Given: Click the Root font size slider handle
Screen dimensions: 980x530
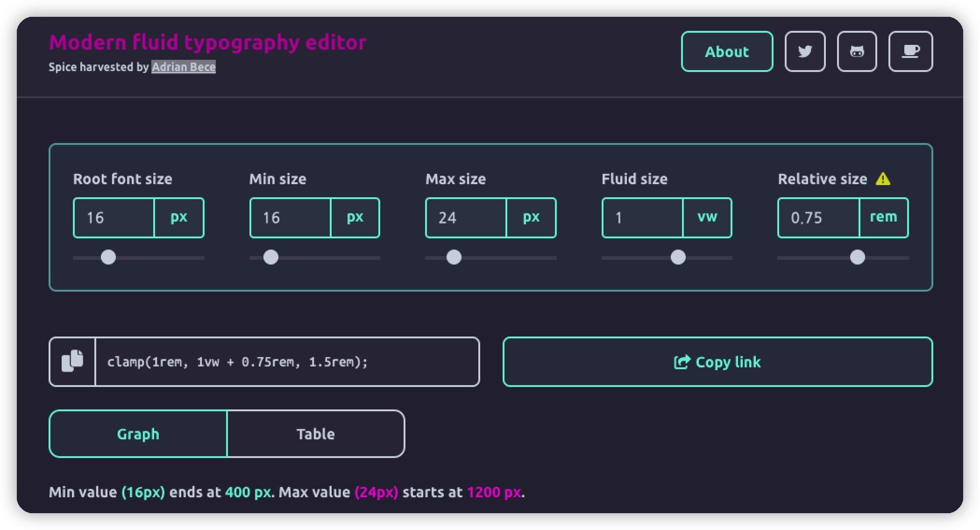Looking at the screenshot, I should click(108, 257).
